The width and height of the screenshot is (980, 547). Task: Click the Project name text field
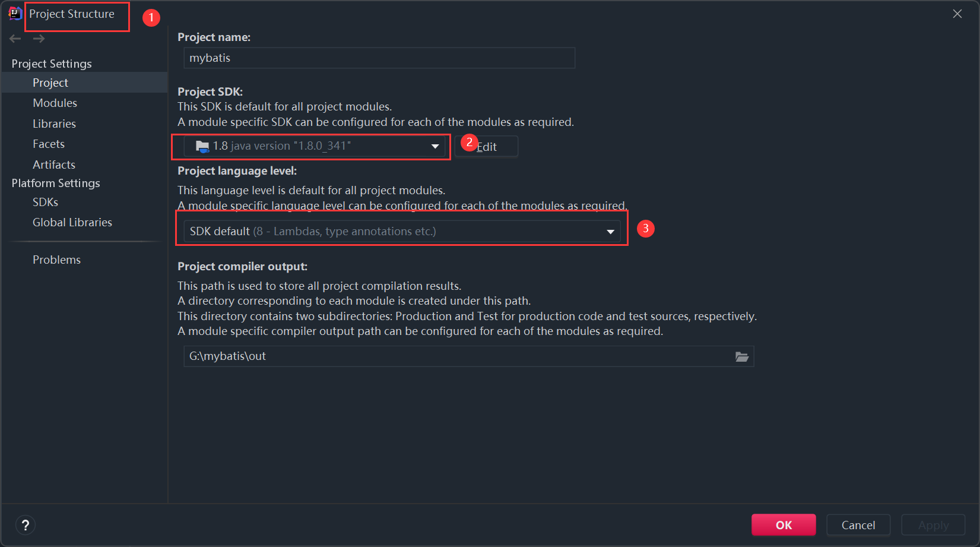[379, 58]
